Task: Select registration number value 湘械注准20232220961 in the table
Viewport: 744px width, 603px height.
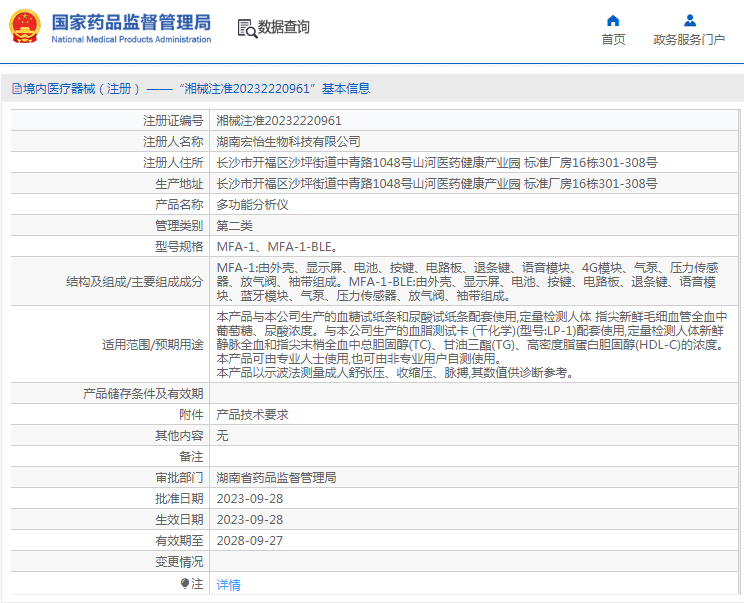Action: pos(279,121)
